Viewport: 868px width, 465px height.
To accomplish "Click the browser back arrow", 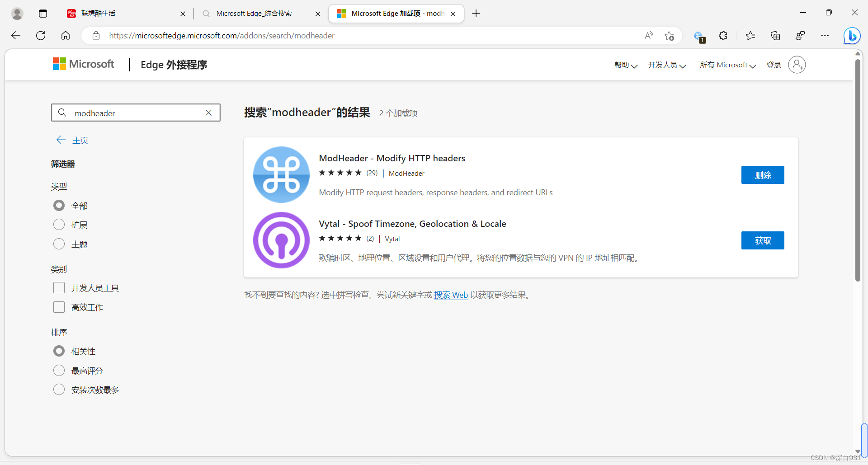I will pyautogui.click(x=16, y=36).
